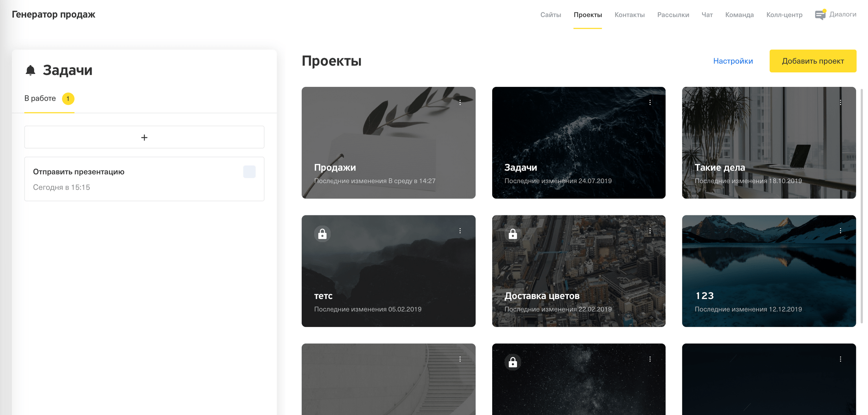Open the Продажи project card
This screenshot has width=868, height=415.
(388, 143)
